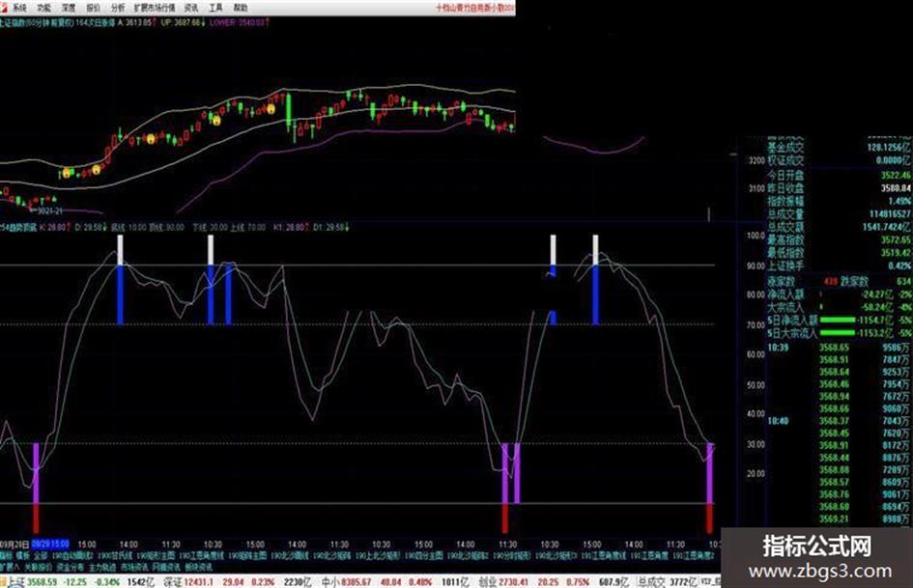The image size is (913, 588).
Task: Click the red application logo icon
Action: coord(5,8)
